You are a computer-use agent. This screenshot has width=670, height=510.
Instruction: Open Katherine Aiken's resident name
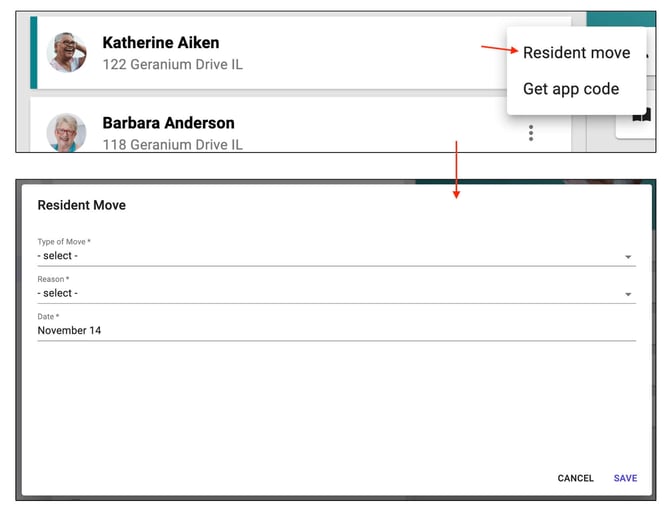[160, 43]
